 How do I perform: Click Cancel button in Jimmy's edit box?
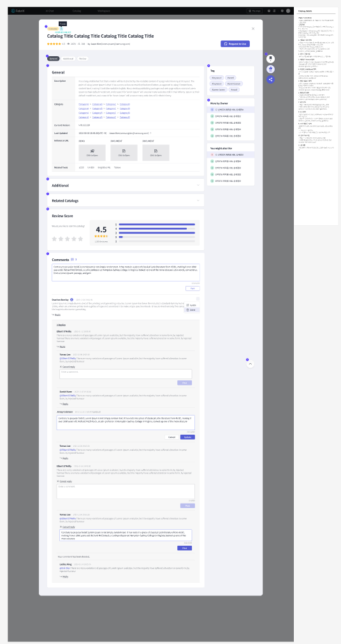pos(171,437)
